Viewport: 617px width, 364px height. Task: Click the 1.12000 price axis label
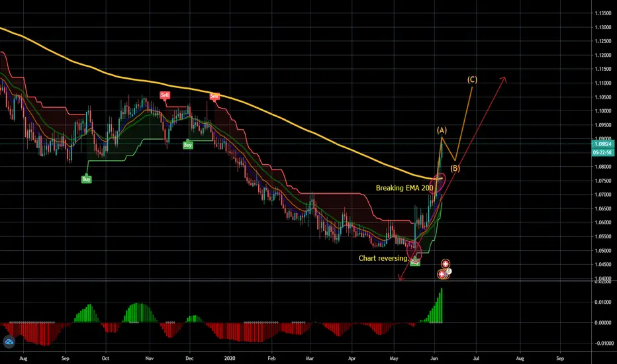coord(603,55)
